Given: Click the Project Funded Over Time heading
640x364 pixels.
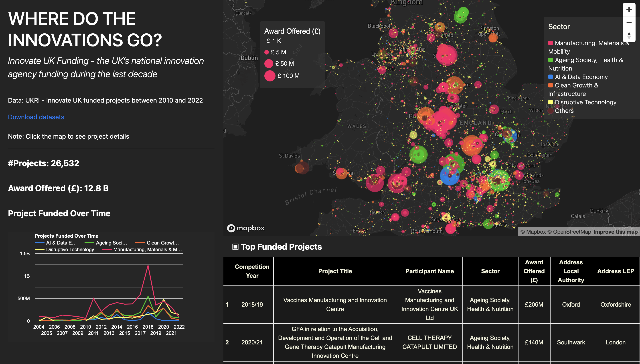Looking at the screenshot, I should click(x=59, y=213).
